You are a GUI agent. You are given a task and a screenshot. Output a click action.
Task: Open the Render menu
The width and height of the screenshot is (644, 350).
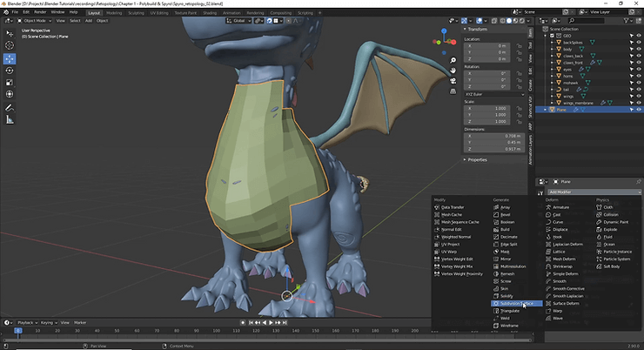[40, 12]
